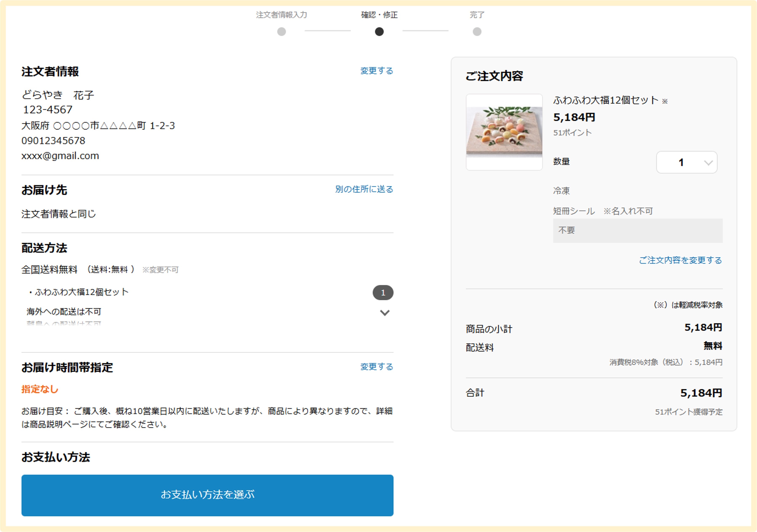The width and height of the screenshot is (757, 532).
Task: Click ご注文内容を変更する link
Action: [680, 260]
